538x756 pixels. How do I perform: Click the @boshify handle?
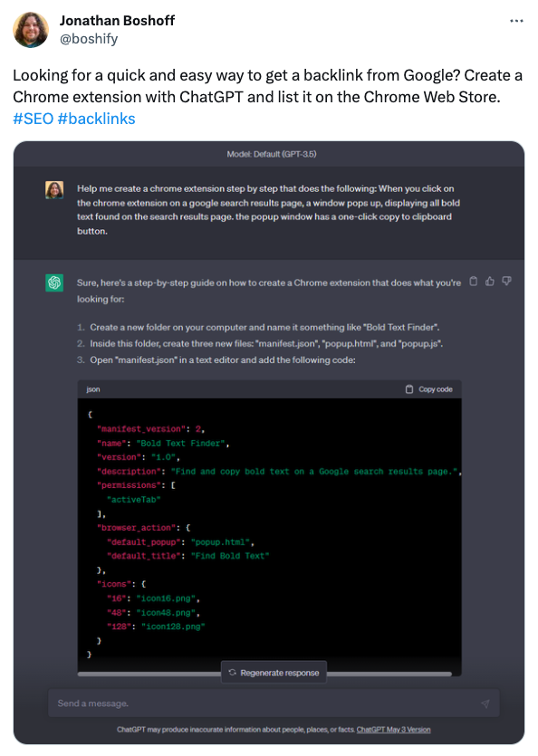pos(89,39)
